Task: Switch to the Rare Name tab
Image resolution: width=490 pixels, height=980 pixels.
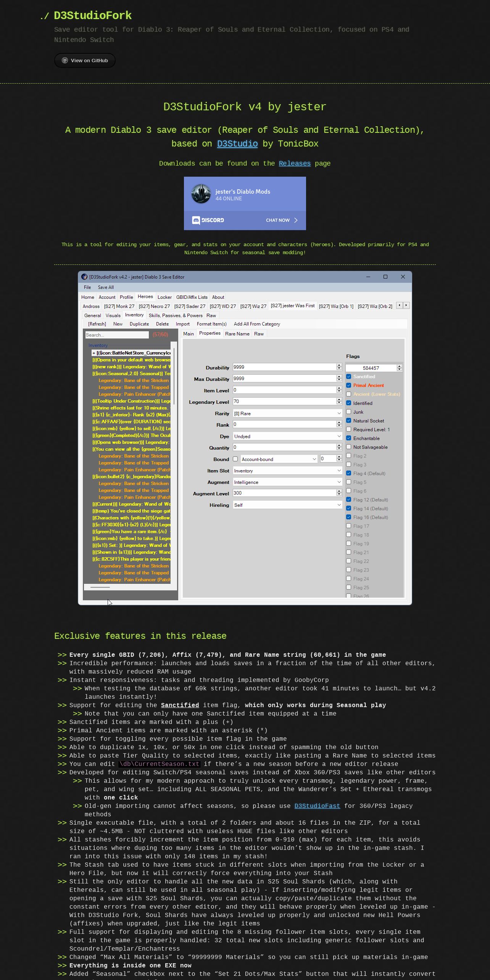Action: [237, 334]
